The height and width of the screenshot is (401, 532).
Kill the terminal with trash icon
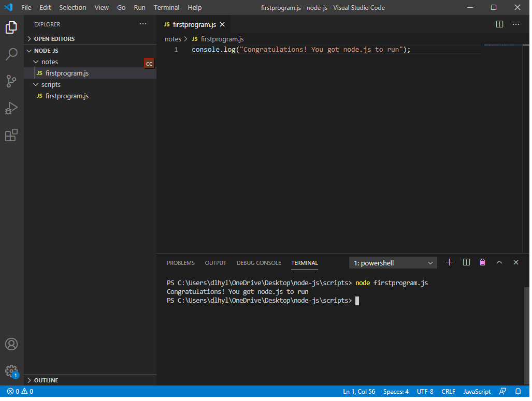tap(482, 262)
